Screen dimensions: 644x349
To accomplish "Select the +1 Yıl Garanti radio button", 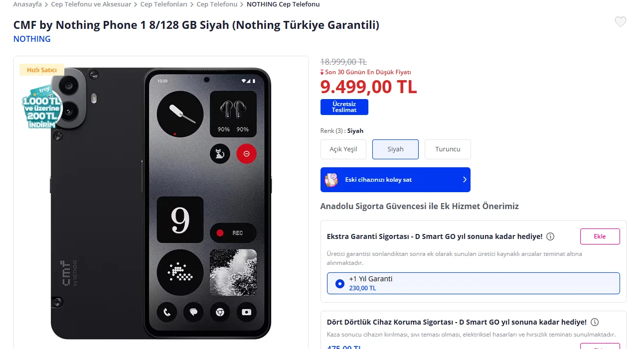I will 340,284.
